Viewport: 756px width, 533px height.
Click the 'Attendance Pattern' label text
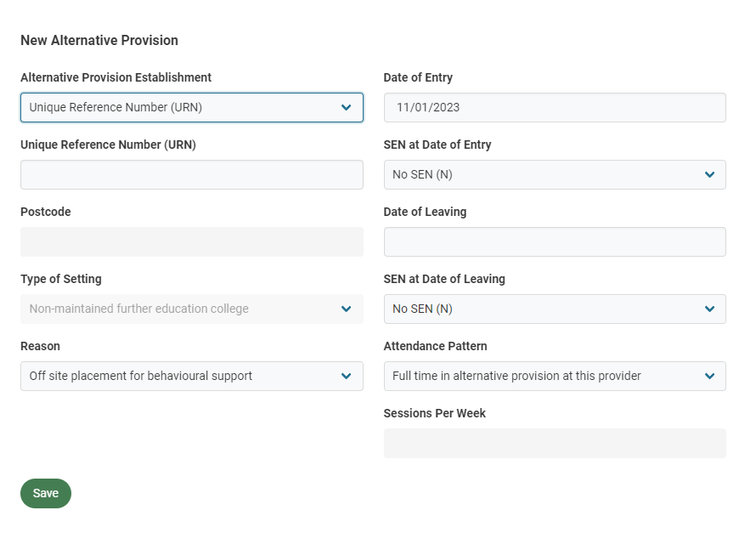pyautogui.click(x=435, y=346)
